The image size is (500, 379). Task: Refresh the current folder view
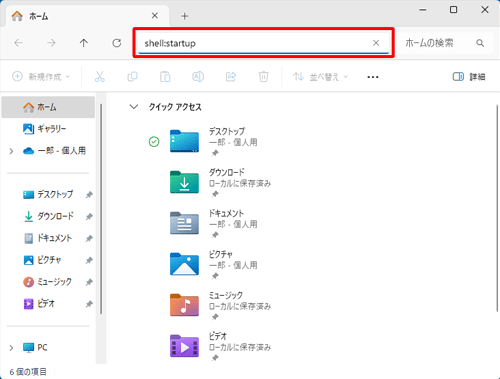point(117,43)
